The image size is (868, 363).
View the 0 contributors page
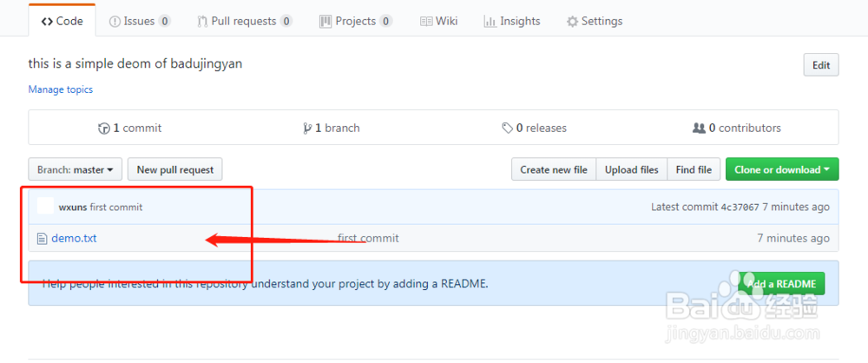coord(737,128)
